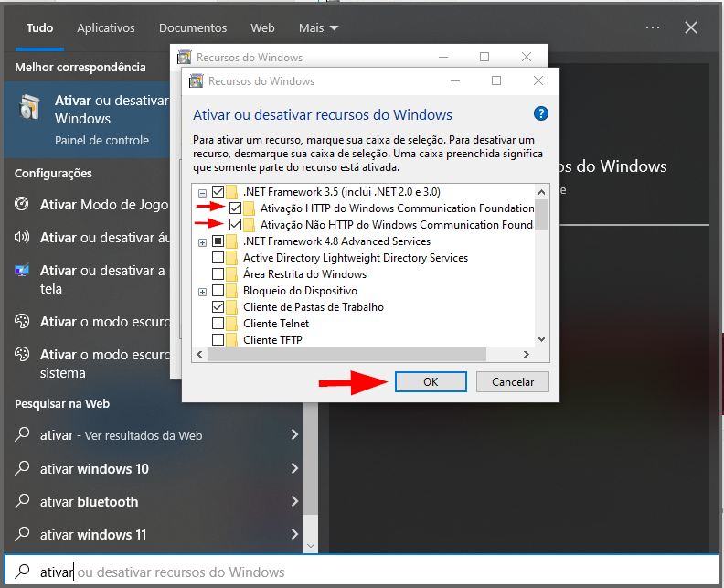Image resolution: width=724 pixels, height=588 pixels.
Task: Expand the ativar windows 10 suggestion chevron
Action: tap(294, 468)
